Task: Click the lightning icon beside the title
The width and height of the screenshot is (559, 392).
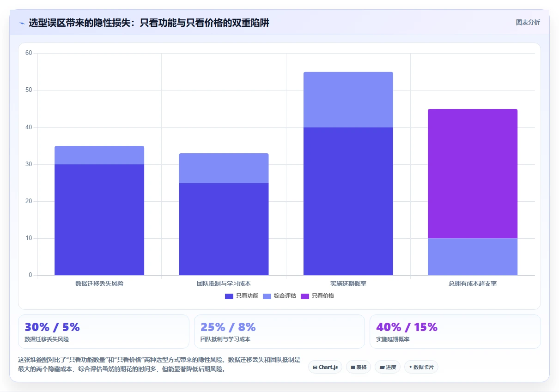Action: click(22, 23)
